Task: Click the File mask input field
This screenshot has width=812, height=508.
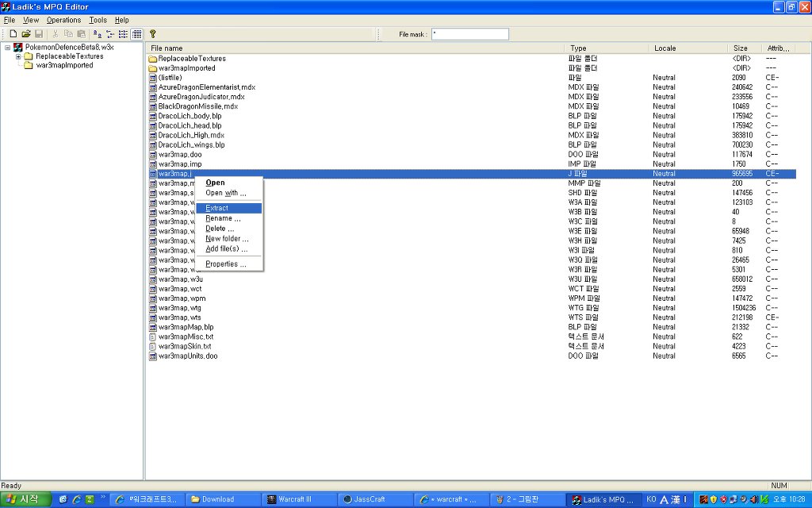Action: 469,34
